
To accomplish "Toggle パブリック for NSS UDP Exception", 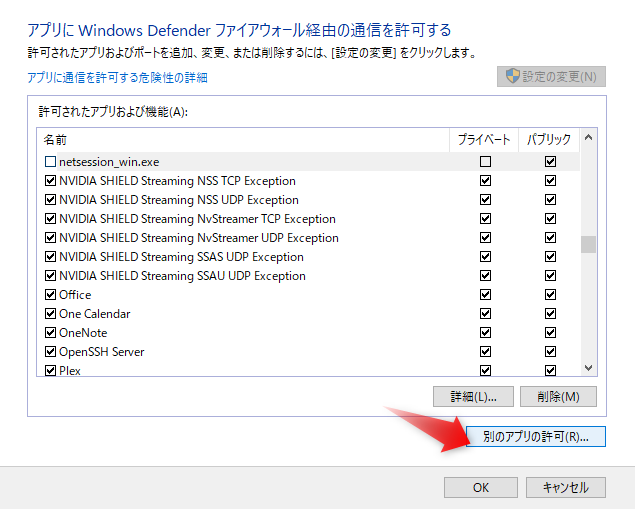I will (550, 200).
